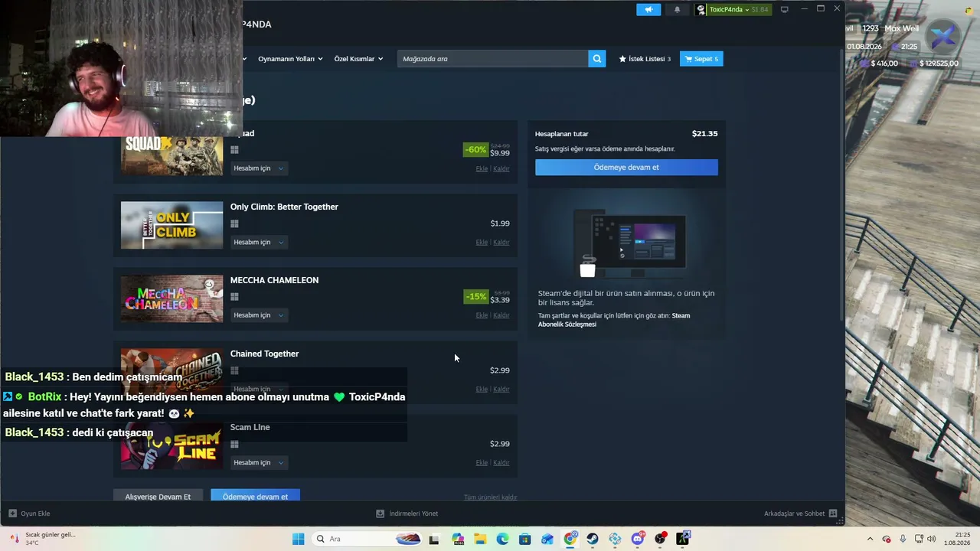Show hidden tray icons chevron
Screen dimensions: 980x551
[x=870, y=539]
